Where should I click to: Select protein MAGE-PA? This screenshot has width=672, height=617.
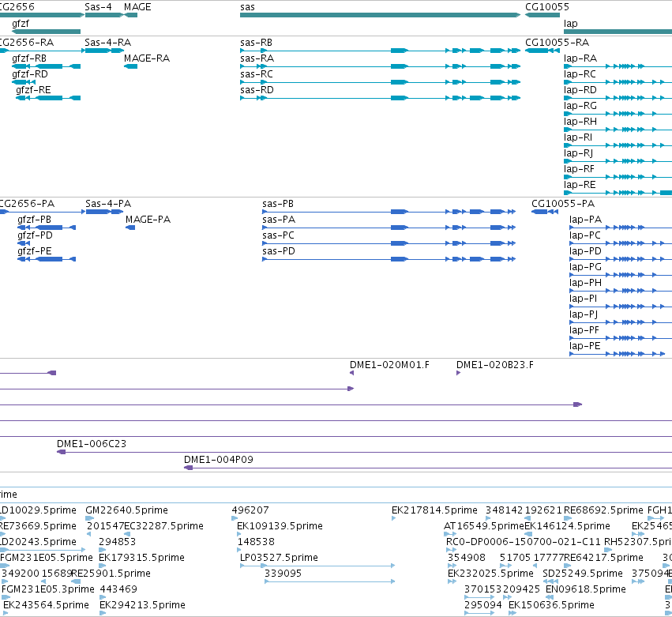tap(130, 228)
